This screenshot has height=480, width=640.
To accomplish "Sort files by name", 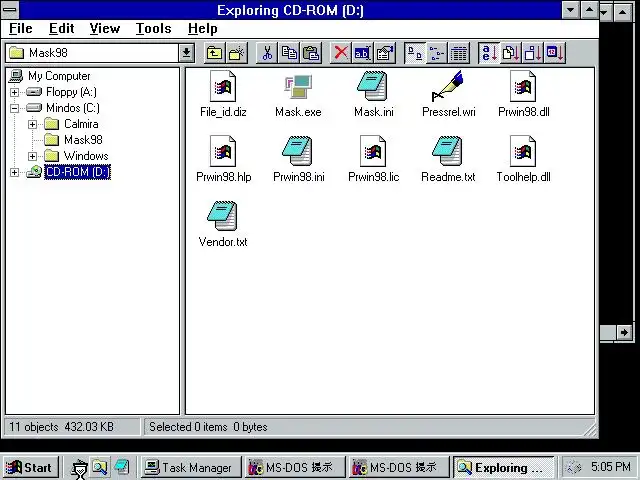I will click(x=489, y=53).
